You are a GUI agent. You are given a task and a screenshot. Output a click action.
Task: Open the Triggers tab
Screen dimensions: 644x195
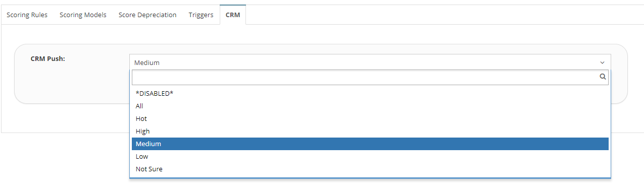click(201, 15)
